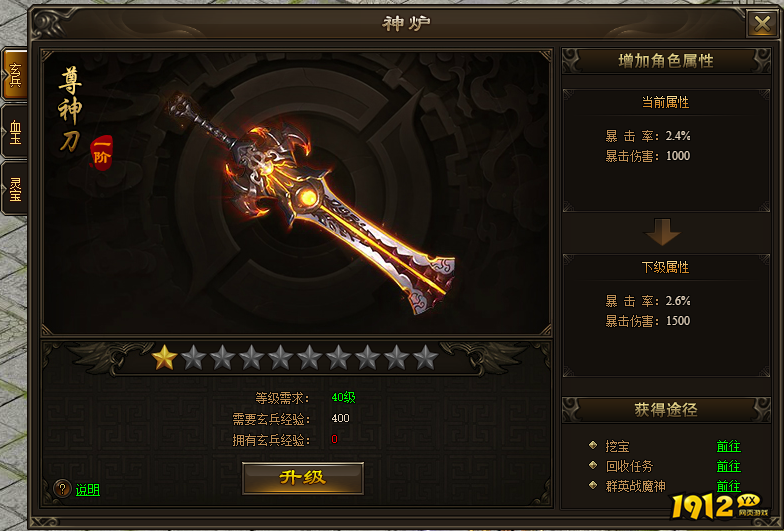The height and width of the screenshot is (531, 784).
Task: Click the last gray star
Action: click(426, 357)
